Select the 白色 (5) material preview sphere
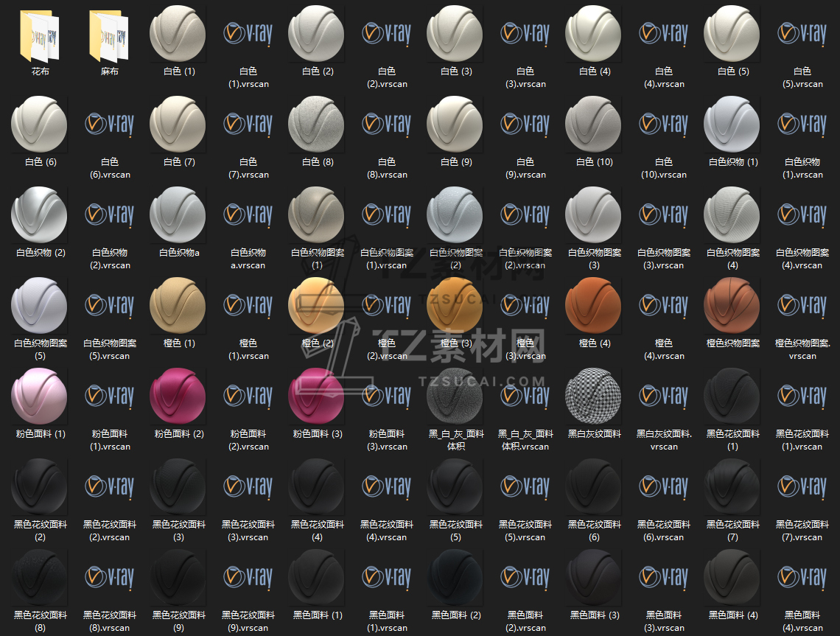 pyautogui.click(x=732, y=34)
